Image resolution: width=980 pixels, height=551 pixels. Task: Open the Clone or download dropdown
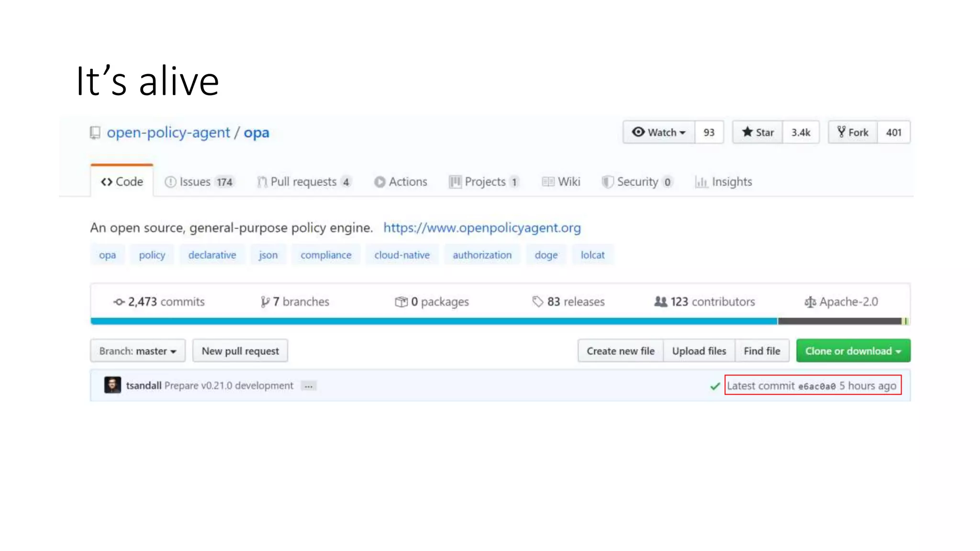click(853, 351)
